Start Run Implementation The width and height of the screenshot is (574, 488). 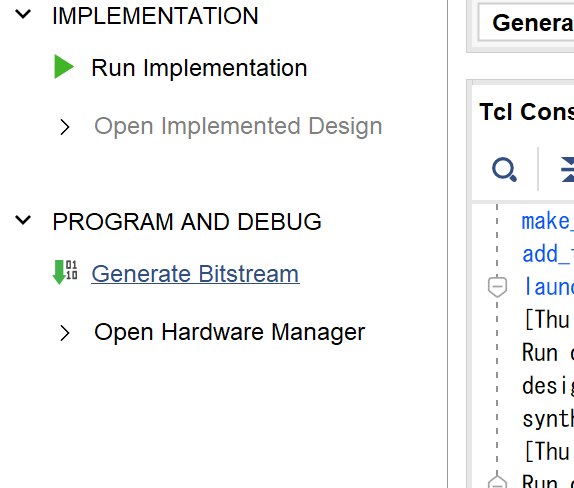coord(199,68)
